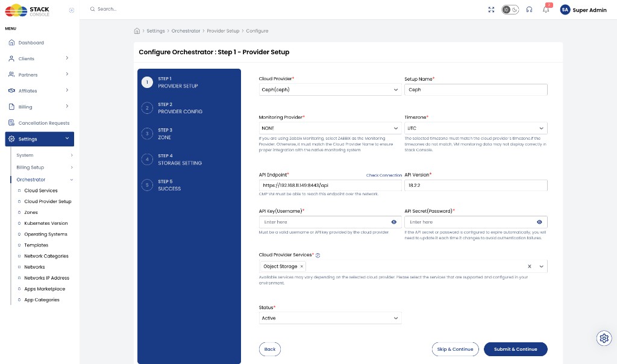Open Status dropdown
The width and height of the screenshot is (617, 364).
click(x=330, y=318)
